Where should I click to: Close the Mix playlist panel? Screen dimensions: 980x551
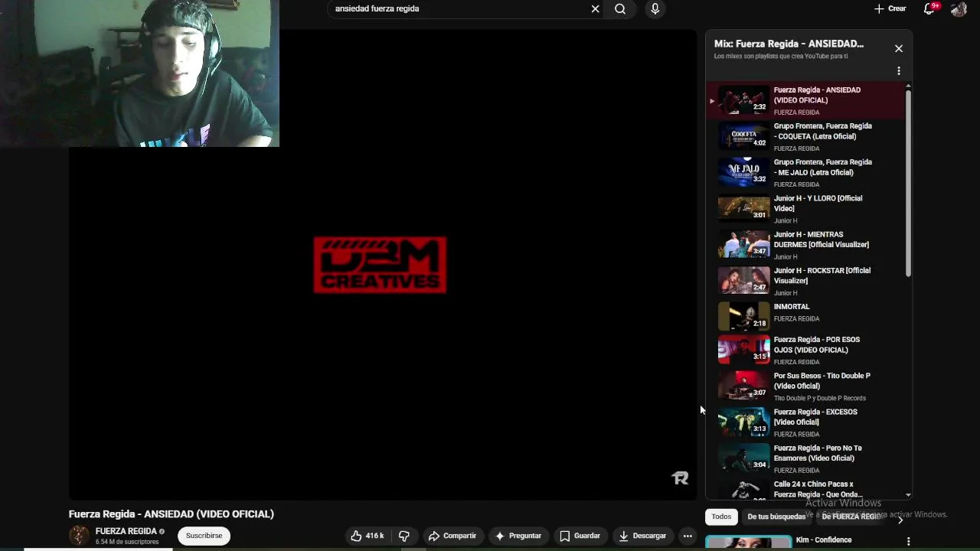pos(899,48)
